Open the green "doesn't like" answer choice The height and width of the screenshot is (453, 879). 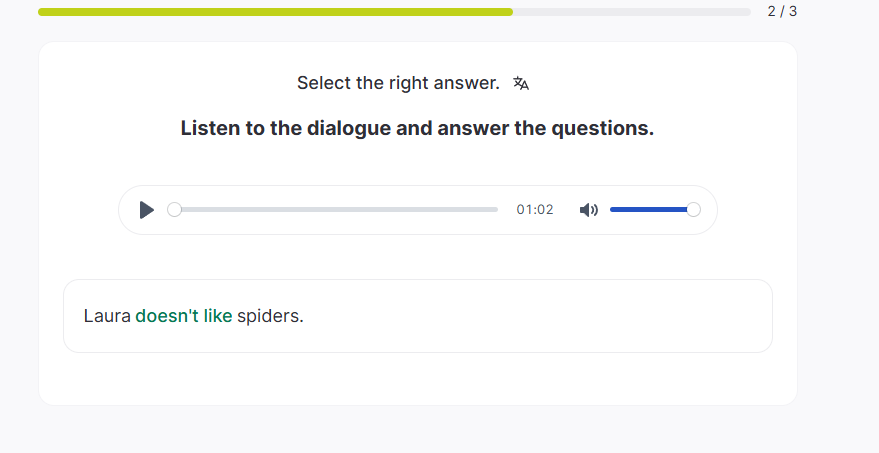(x=184, y=316)
